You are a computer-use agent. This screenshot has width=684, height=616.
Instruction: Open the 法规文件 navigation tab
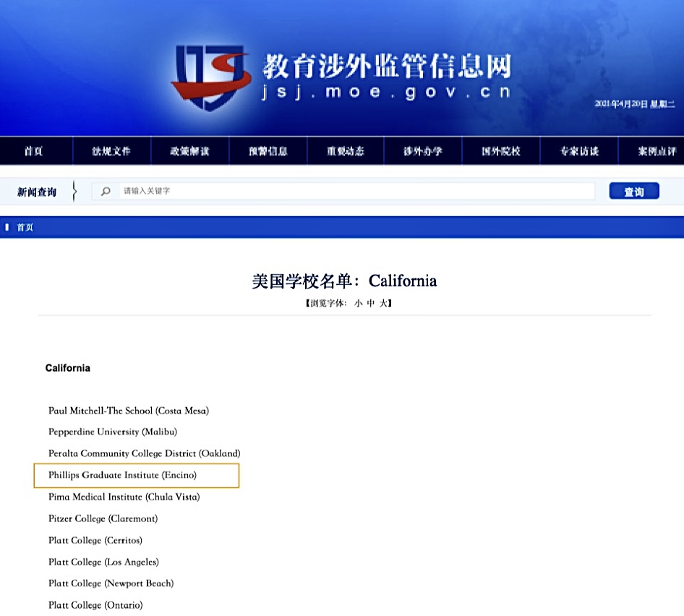pyautogui.click(x=111, y=151)
